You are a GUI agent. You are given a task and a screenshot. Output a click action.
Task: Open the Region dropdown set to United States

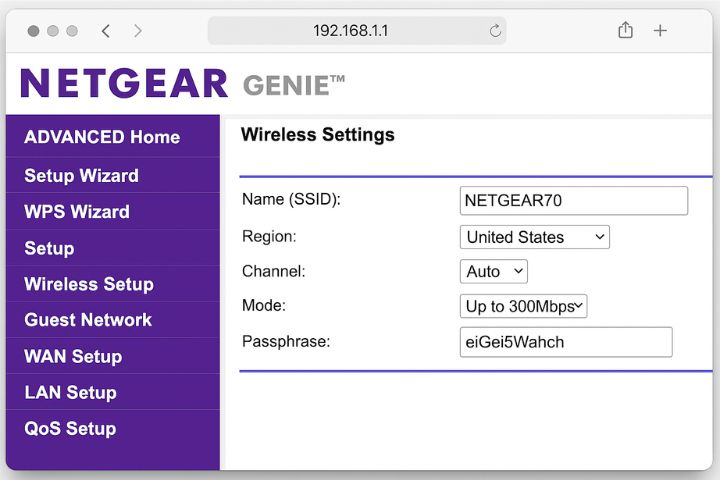(x=534, y=237)
